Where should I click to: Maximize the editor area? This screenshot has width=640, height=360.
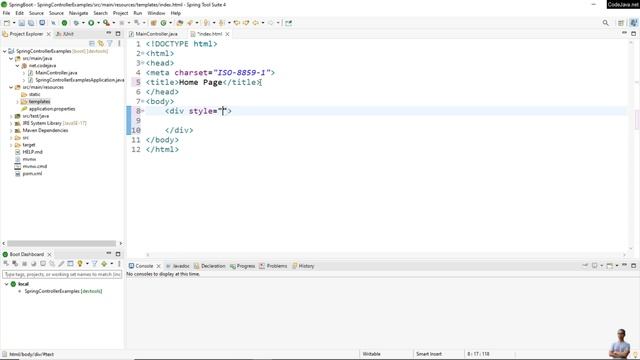[x=633, y=33]
